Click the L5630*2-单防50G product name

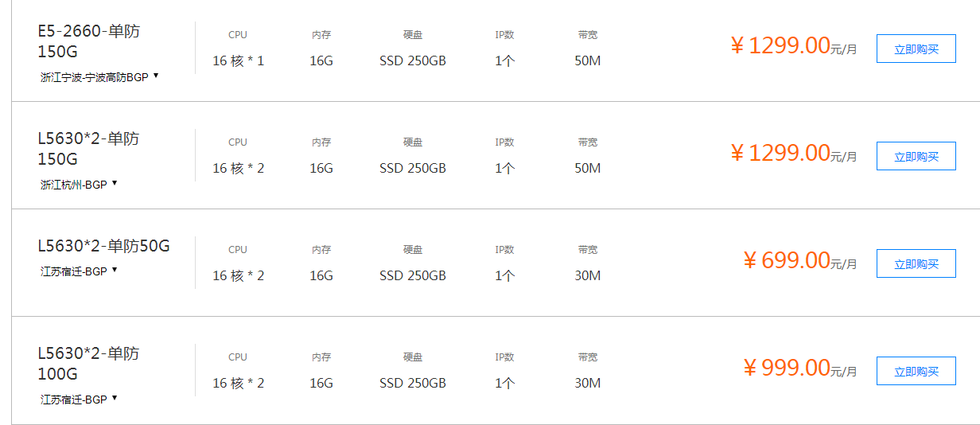[x=103, y=246]
